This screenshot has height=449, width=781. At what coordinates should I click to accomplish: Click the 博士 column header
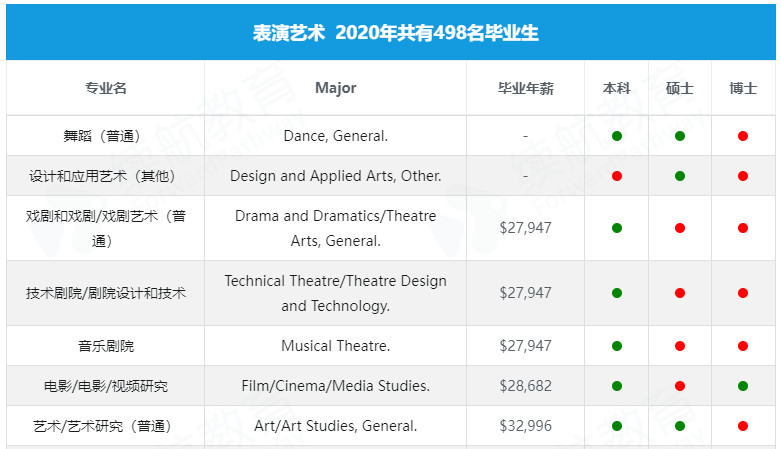(743, 88)
